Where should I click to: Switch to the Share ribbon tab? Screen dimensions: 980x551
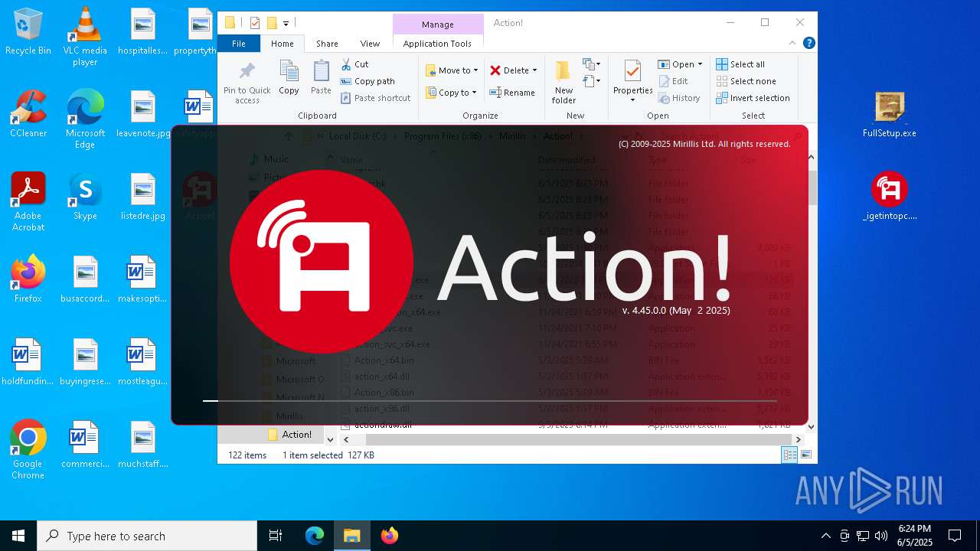(x=327, y=44)
